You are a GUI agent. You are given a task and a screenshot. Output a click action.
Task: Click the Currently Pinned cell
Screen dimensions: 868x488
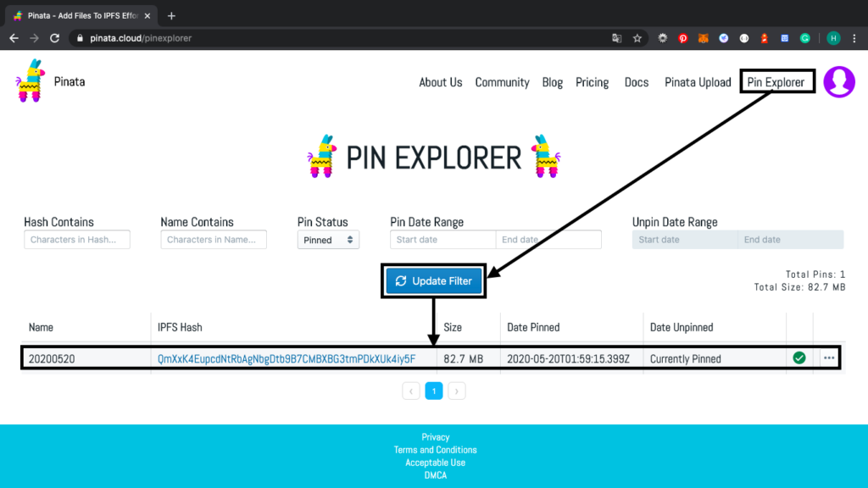[x=685, y=359]
